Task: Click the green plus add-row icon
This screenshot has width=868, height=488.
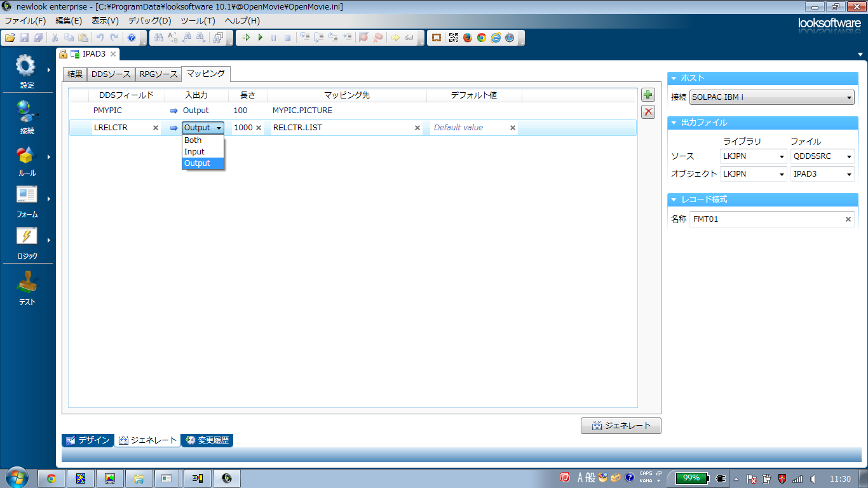Action: (x=648, y=95)
